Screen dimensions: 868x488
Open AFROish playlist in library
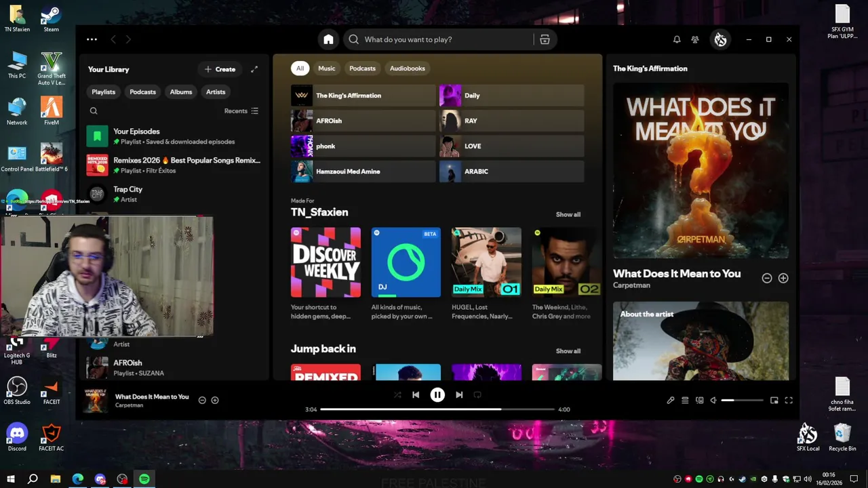(x=173, y=368)
